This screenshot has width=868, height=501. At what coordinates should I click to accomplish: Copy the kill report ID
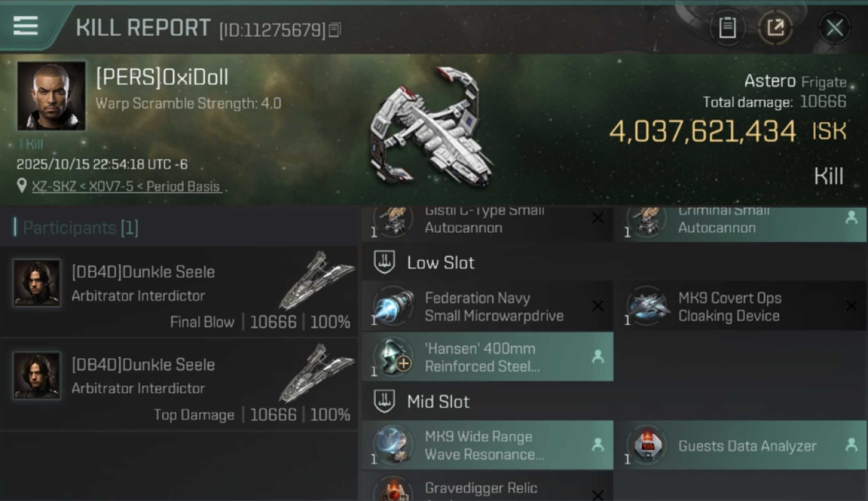pos(335,30)
